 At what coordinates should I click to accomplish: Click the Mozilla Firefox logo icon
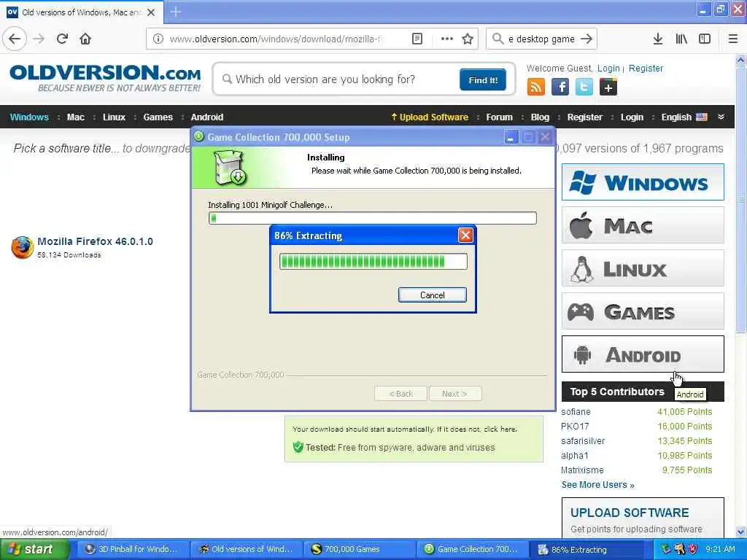tap(23, 248)
